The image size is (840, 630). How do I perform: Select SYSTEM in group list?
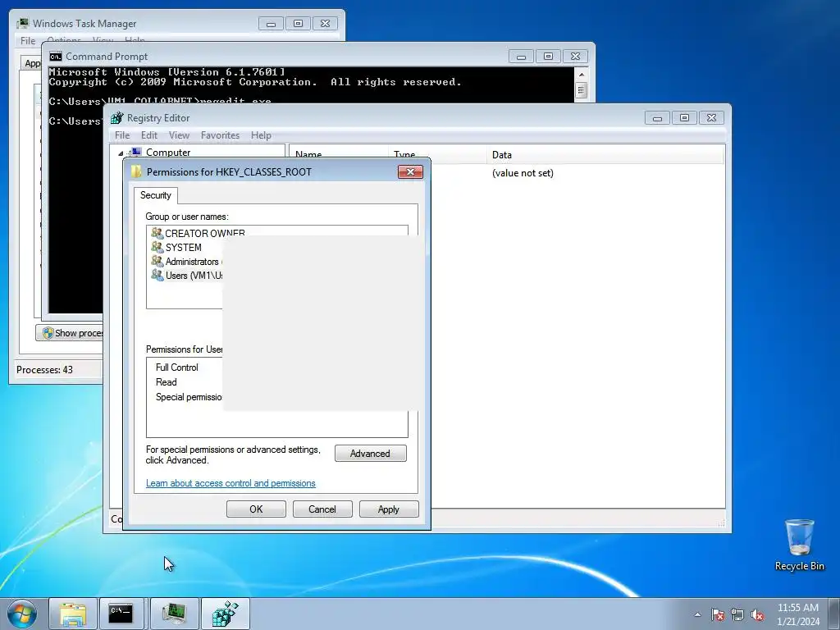coord(176,248)
